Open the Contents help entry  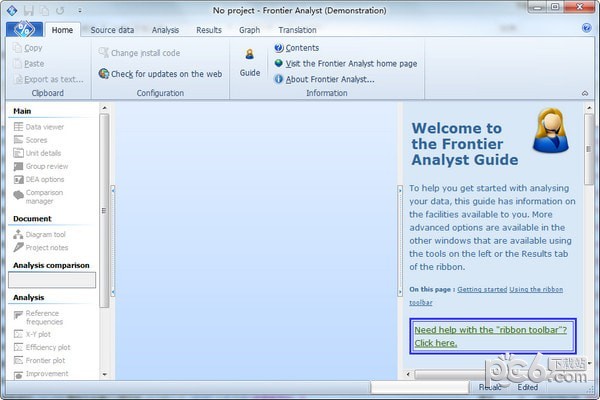pyautogui.click(x=302, y=48)
